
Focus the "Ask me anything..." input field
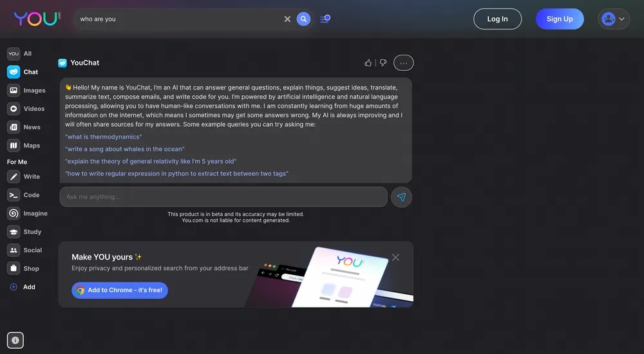tap(223, 197)
